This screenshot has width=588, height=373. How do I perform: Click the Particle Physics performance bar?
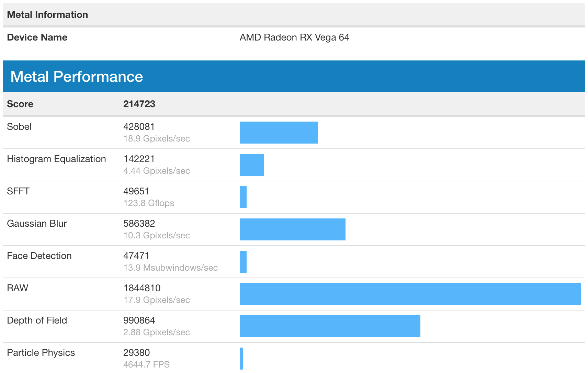tap(241, 359)
